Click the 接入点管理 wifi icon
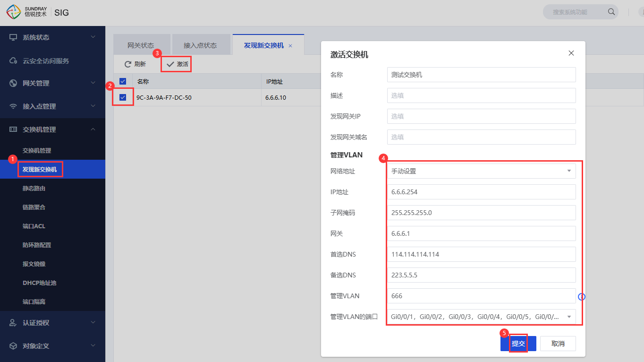 pyautogui.click(x=13, y=106)
